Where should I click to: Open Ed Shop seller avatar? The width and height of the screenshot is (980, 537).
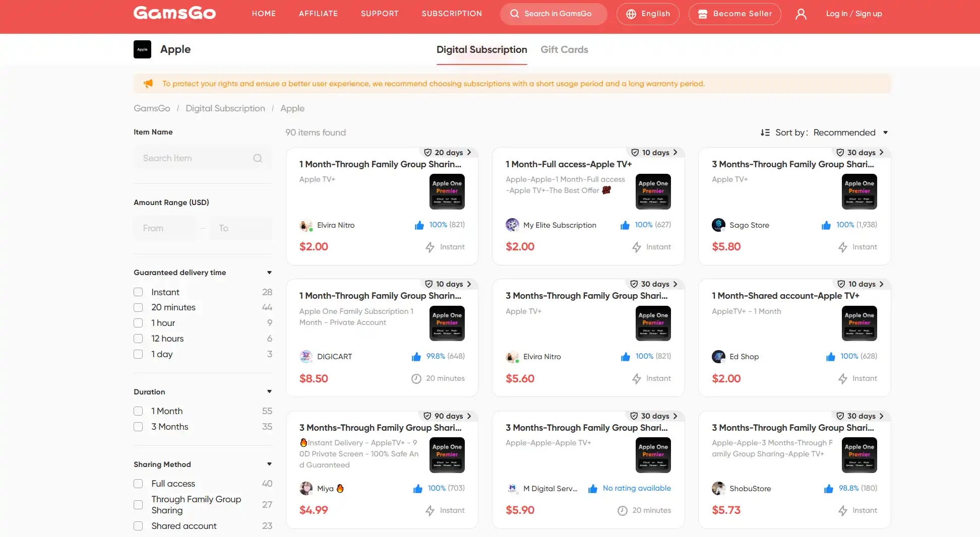tap(718, 357)
